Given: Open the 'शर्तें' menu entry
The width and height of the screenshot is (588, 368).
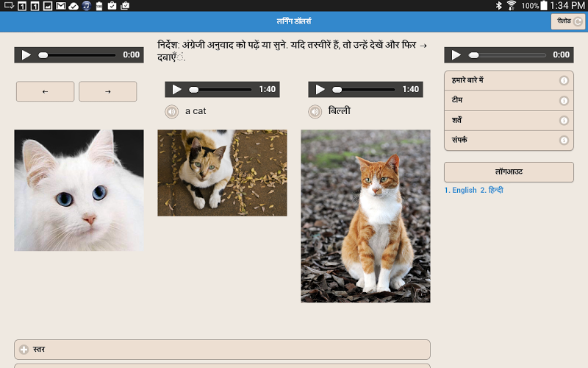Looking at the screenshot, I should [x=509, y=120].
